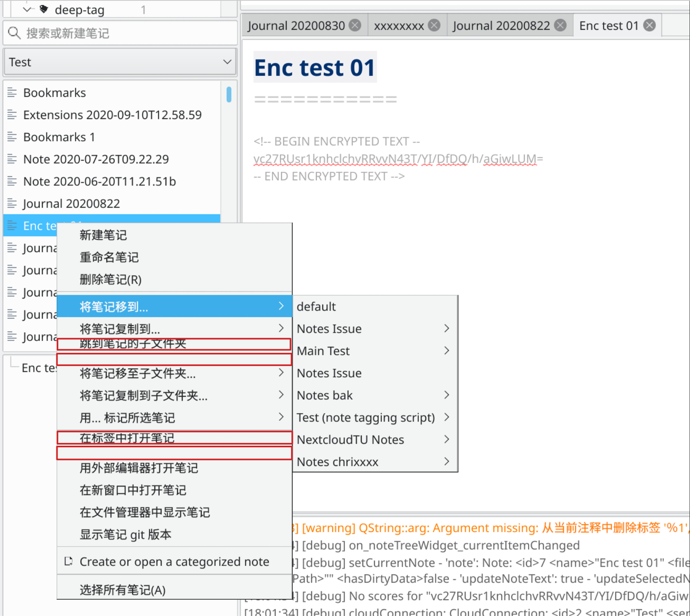Select Notes Issue folder without arrow
The width and height of the screenshot is (690, 616).
[375, 373]
